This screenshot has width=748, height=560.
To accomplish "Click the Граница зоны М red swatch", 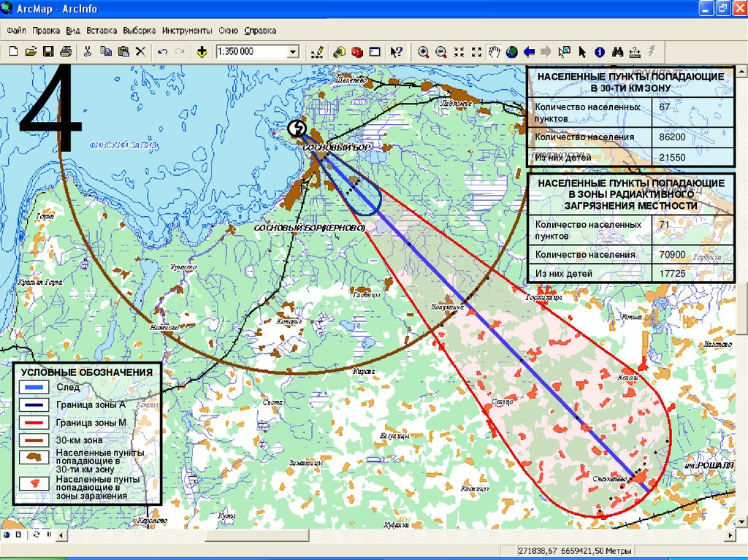I will 34,423.
